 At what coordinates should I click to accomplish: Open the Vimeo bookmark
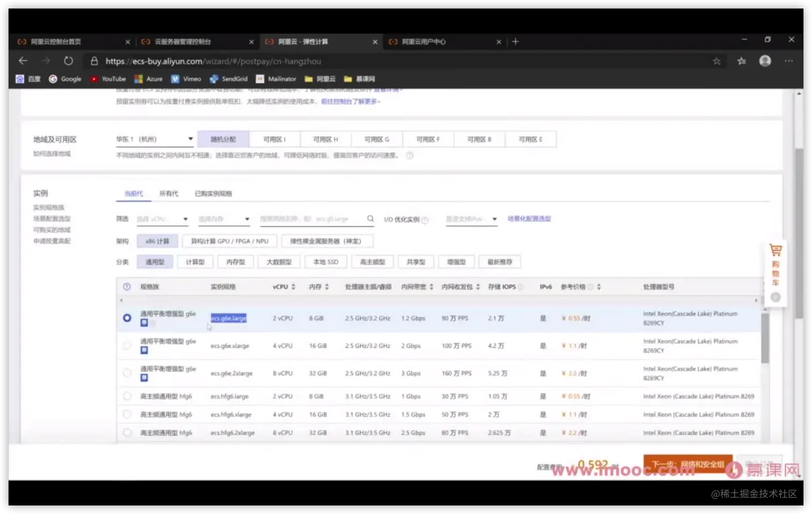pos(186,79)
